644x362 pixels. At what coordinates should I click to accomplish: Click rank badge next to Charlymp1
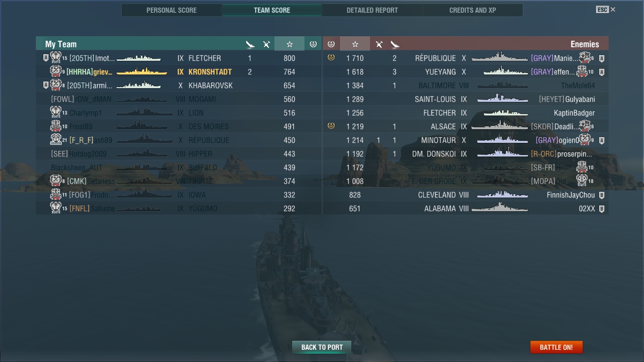click(x=56, y=112)
